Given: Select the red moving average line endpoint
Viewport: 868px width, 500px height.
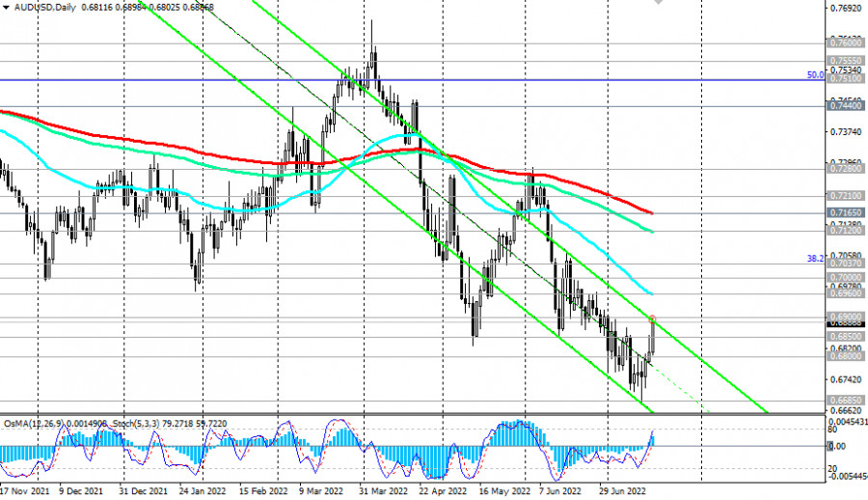Looking at the screenshot, I should tap(651, 213).
